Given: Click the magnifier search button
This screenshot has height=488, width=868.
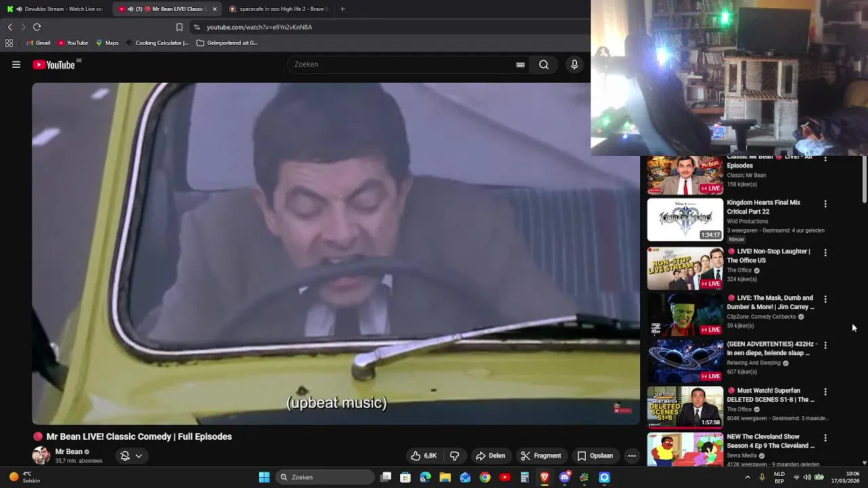Looking at the screenshot, I should pyautogui.click(x=544, y=65).
